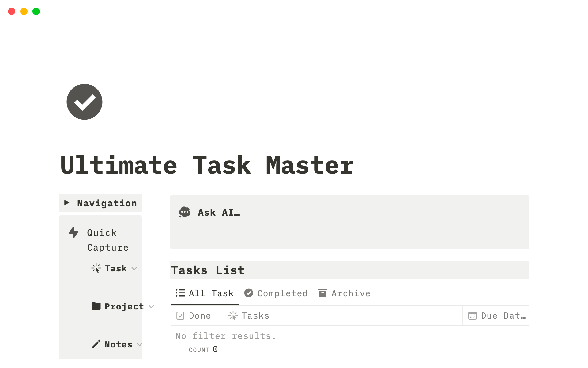Click the archive box icon
588x368 pixels.
click(x=322, y=293)
